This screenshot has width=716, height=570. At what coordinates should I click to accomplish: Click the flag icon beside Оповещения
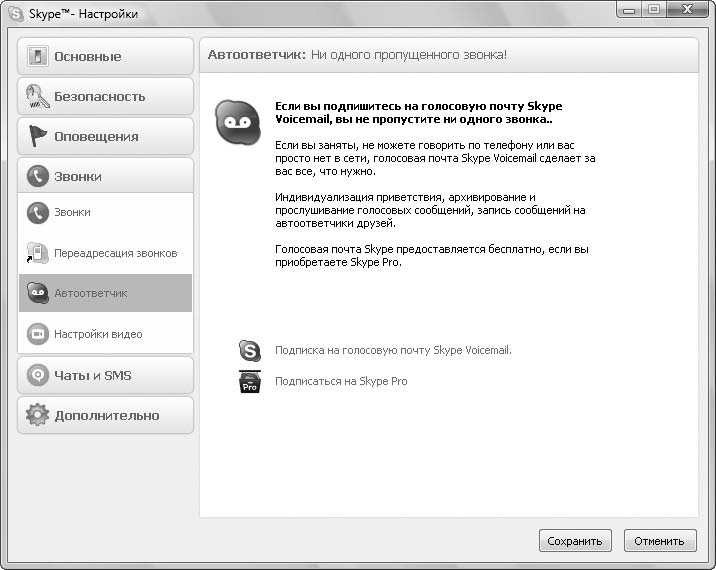pyautogui.click(x=37, y=136)
